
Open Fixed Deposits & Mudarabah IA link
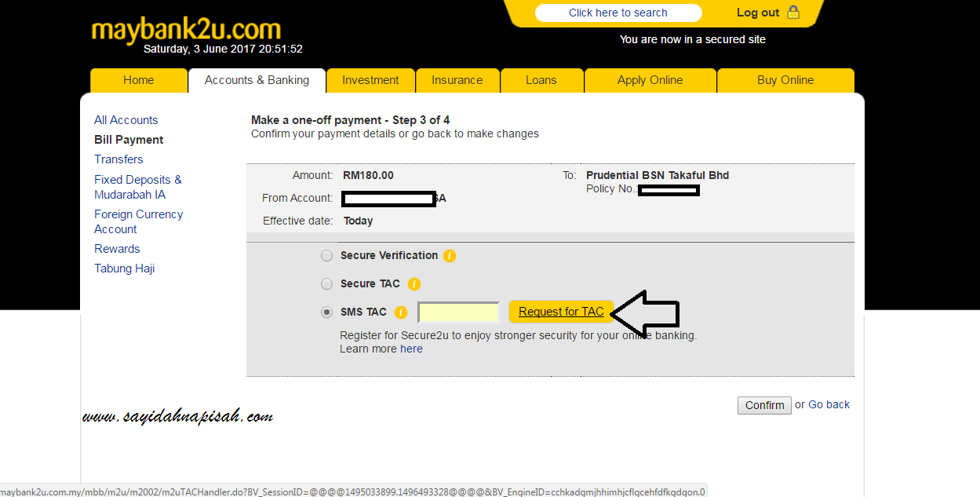pos(138,187)
